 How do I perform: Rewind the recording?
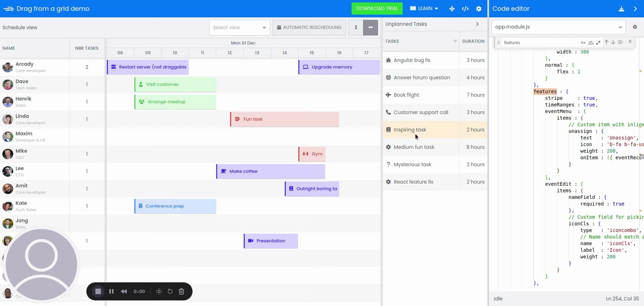(124, 292)
